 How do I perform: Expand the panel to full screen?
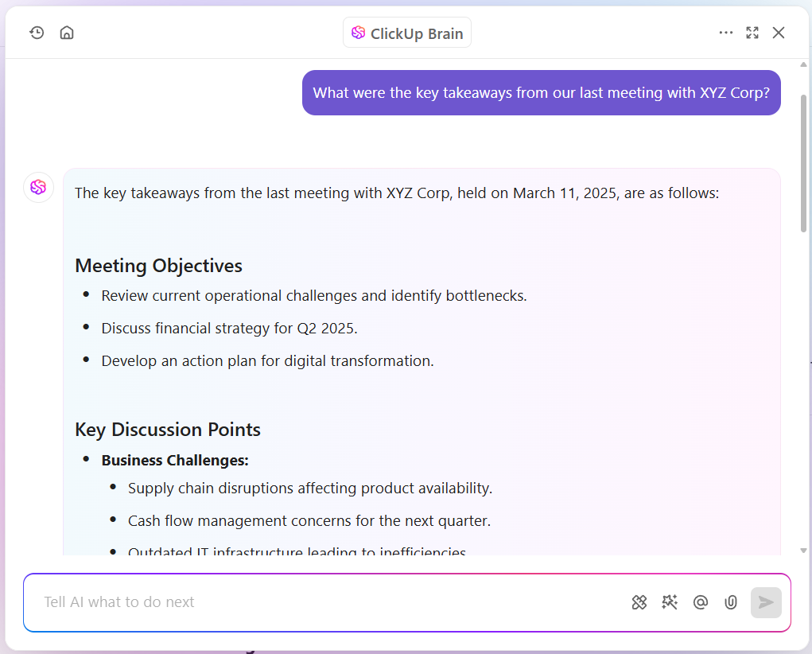click(x=752, y=33)
